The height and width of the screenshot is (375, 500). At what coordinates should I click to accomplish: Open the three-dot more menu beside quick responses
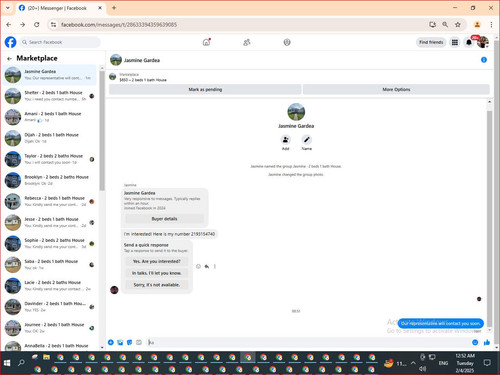(x=215, y=266)
